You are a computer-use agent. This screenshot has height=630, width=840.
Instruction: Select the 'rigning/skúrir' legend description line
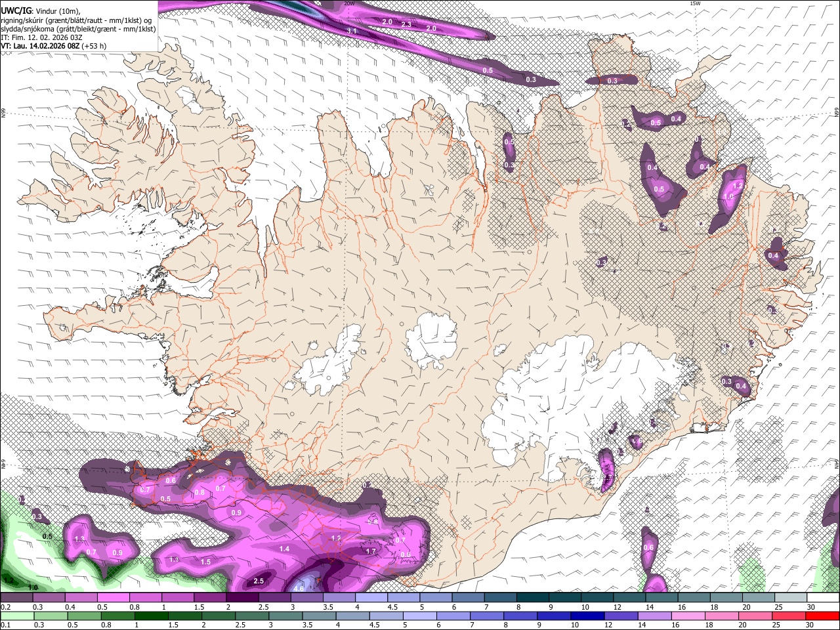click(x=76, y=20)
